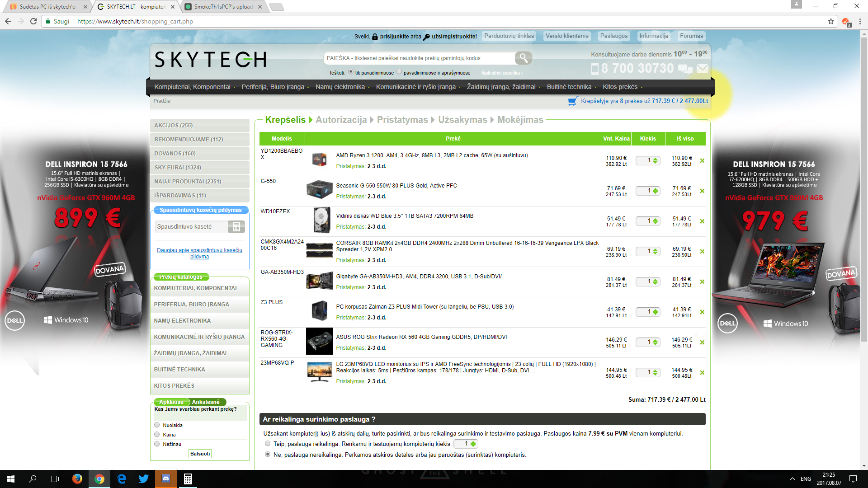Remove LG 23MP68VQ monitor from cart

[702, 373]
